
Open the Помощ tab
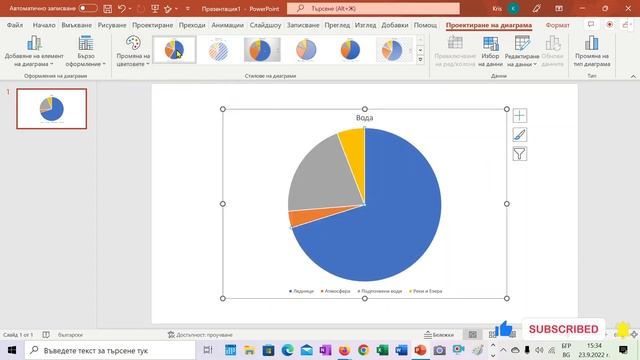[425, 25]
